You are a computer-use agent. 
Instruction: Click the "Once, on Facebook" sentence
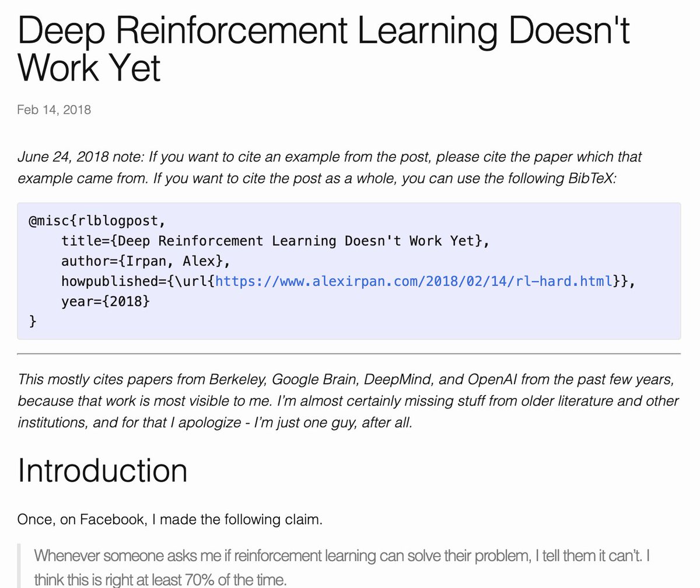click(170, 519)
